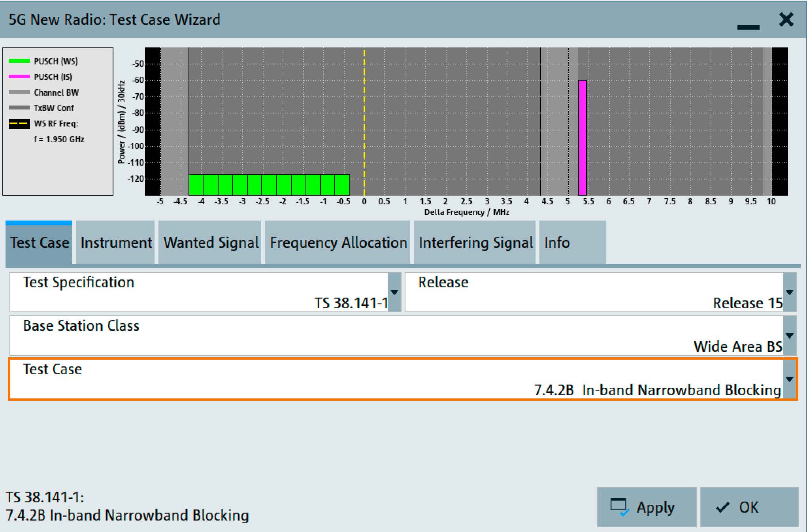
Task: Select the Interfering Signal tab
Action: coord(475,242)
